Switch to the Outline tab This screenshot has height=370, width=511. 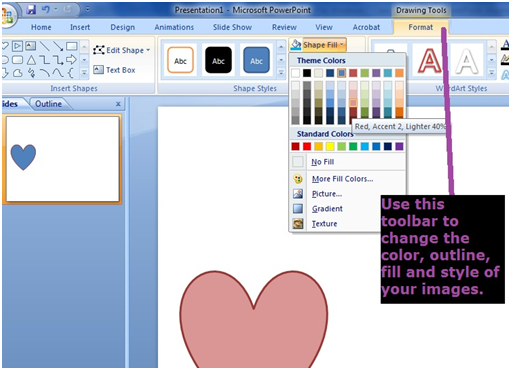point(48,104)
